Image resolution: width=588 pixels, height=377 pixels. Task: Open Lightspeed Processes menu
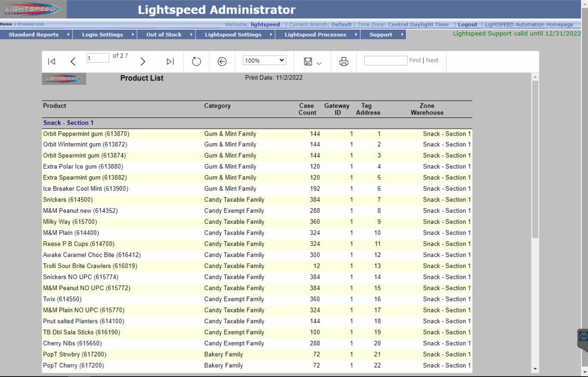pyautogui.click(x=318, y=34)
